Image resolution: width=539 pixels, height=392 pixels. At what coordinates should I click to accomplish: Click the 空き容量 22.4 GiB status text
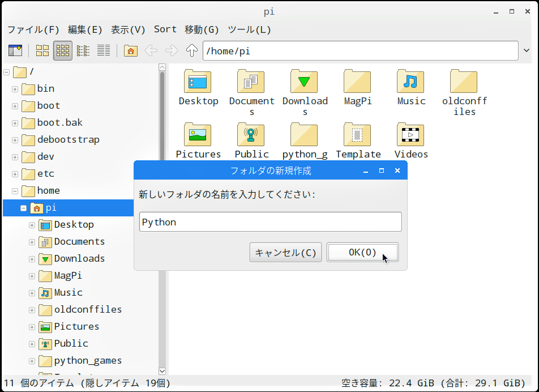(x=434, y=383)
